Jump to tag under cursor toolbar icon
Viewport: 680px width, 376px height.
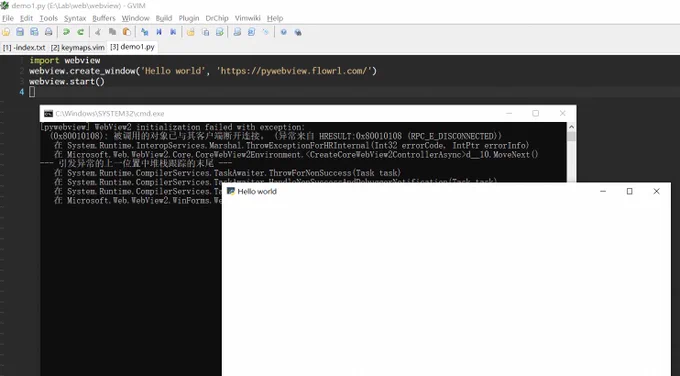(x=266, y=32)
